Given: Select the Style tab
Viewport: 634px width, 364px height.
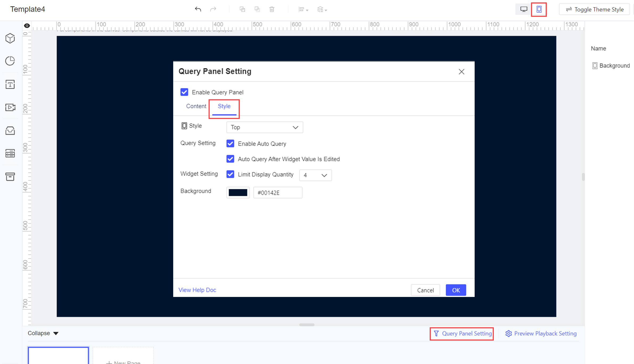Looking at the screenshot, I should pyautogui.click(x=224, y=106).
